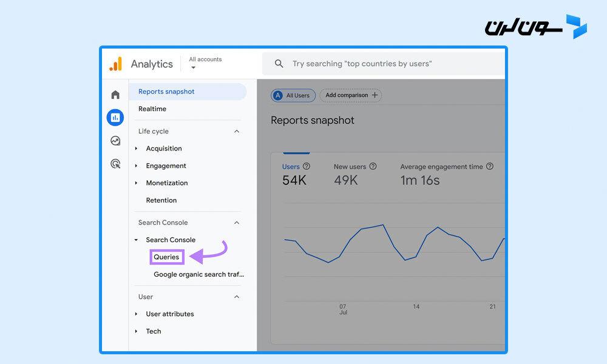Collapse the Life cycle section
The height and width of the screenshot is (364, 607).
click(237, 132)
